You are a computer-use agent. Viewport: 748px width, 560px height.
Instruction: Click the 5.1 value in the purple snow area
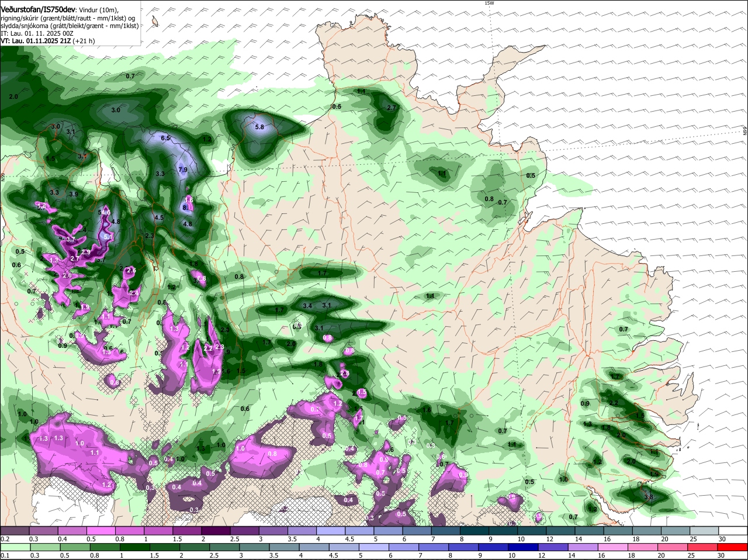click(108, 237)
